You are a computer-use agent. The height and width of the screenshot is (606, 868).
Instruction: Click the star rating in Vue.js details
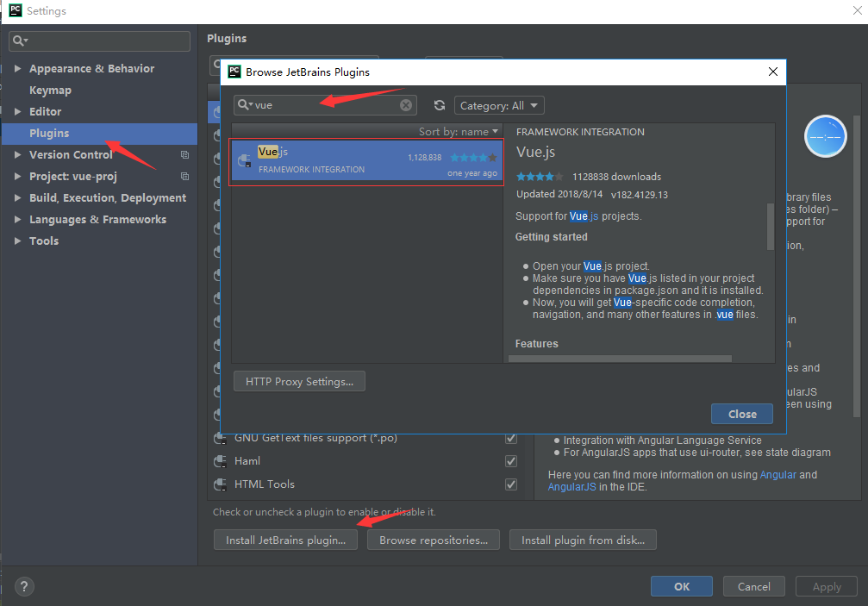click(x=540, y=177)
